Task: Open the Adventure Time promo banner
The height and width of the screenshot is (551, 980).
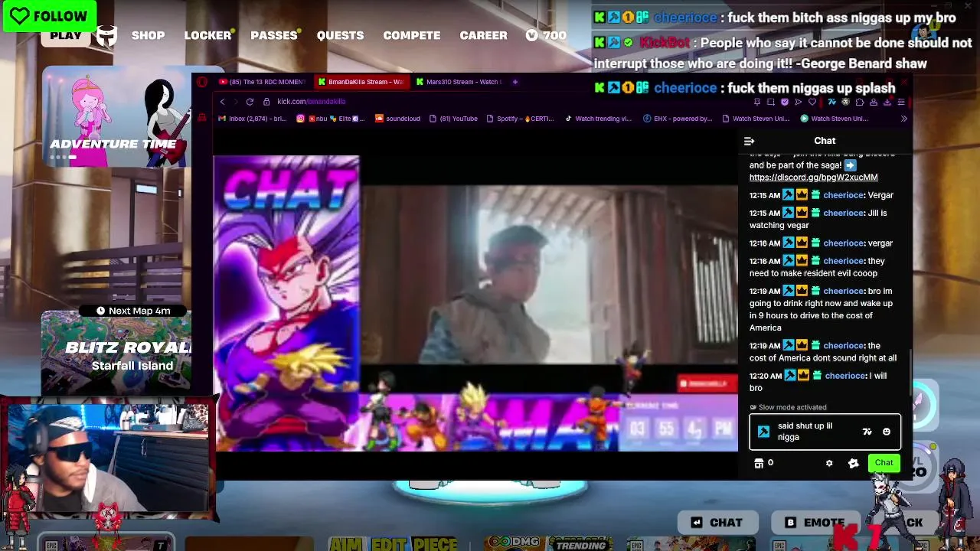Action: (116, 116)
